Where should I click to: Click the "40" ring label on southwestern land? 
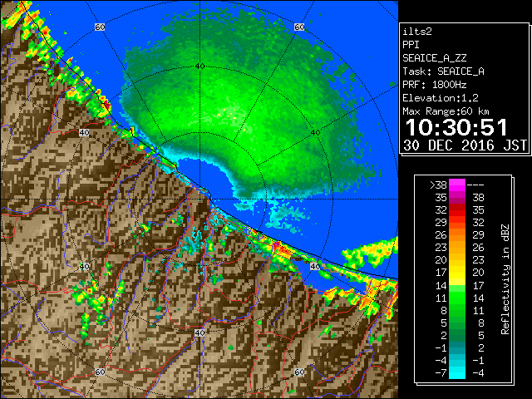tap(84, 266)
